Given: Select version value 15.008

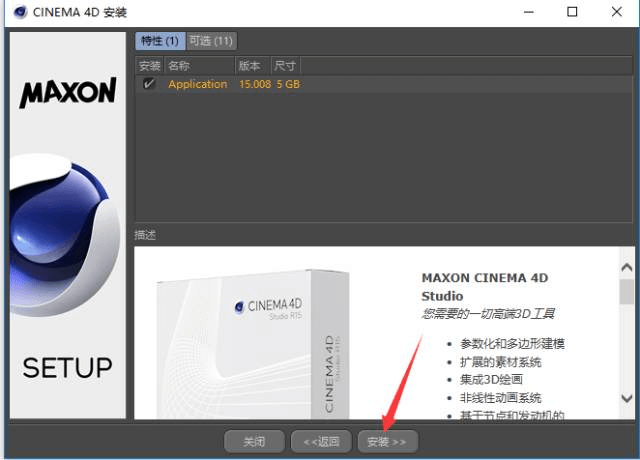Looking at the screenshot, I should [x=255, y=84].
